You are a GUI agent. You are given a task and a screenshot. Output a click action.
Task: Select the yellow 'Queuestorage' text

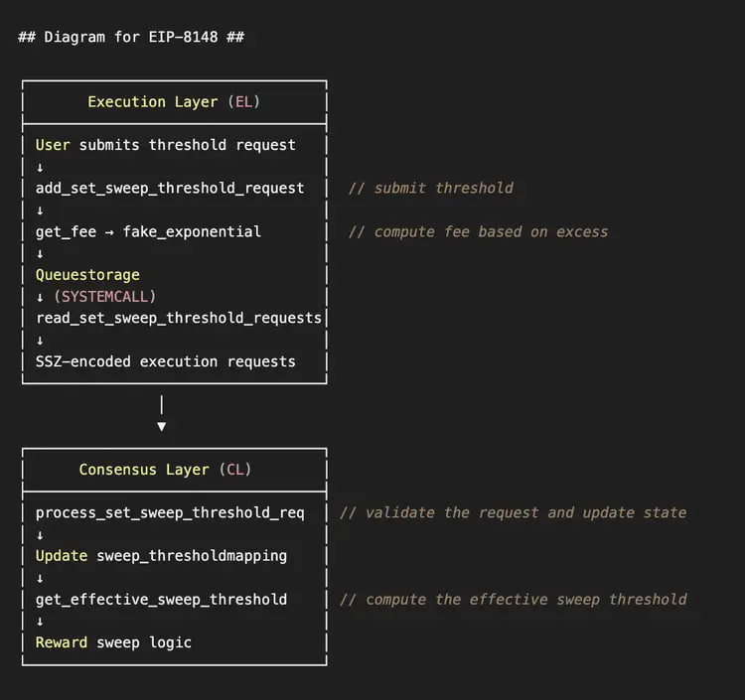click(x=87, y=275)
